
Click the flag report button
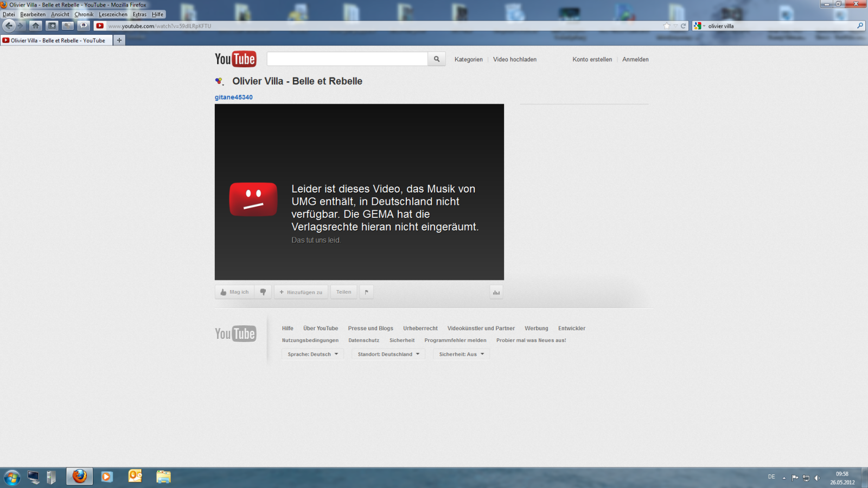(367, 292)
